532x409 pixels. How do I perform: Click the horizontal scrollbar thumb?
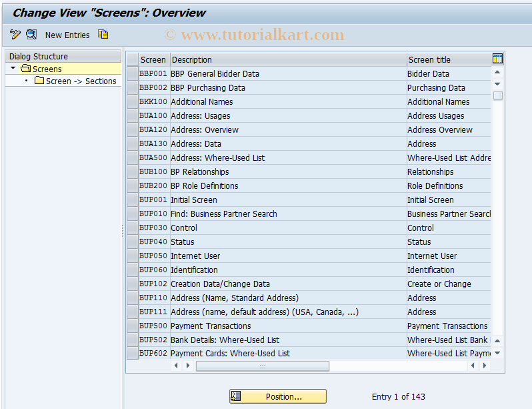point(263,366)
